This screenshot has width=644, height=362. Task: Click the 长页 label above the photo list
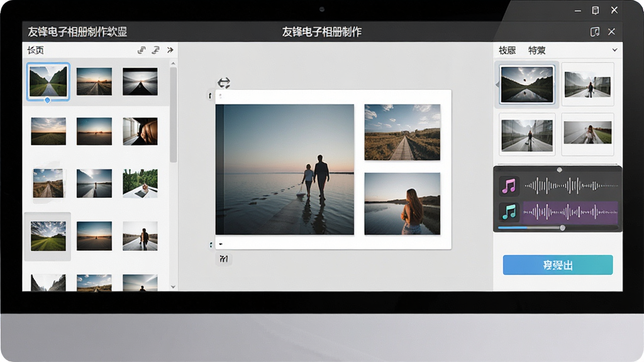(x=36, y=50)
